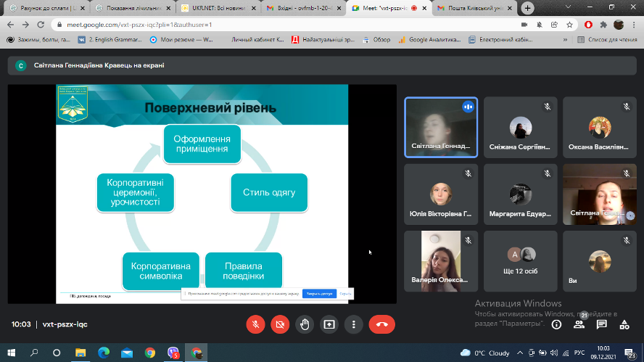Open the chat panel
The width and height of the screenshot is (644, 362).
tap(602, 324)
